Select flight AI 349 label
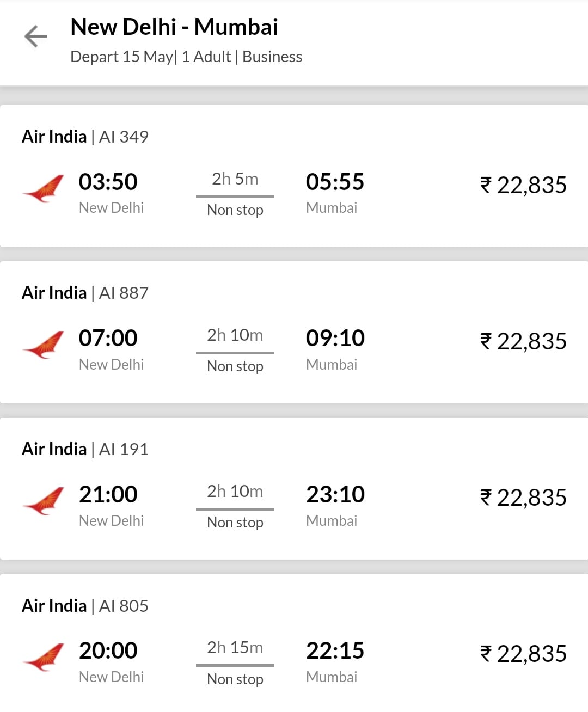The height and width of the screenshot is (712, 588). (x=85, y=137)
